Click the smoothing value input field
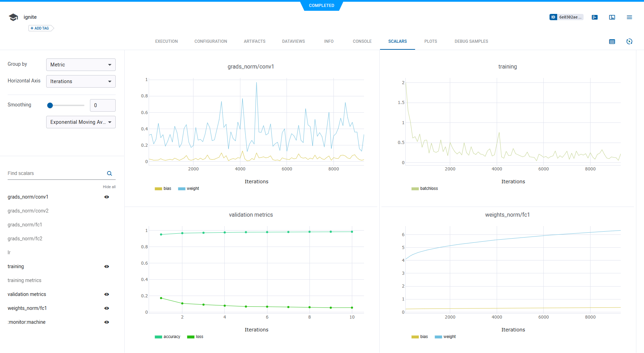 point(102,105)
